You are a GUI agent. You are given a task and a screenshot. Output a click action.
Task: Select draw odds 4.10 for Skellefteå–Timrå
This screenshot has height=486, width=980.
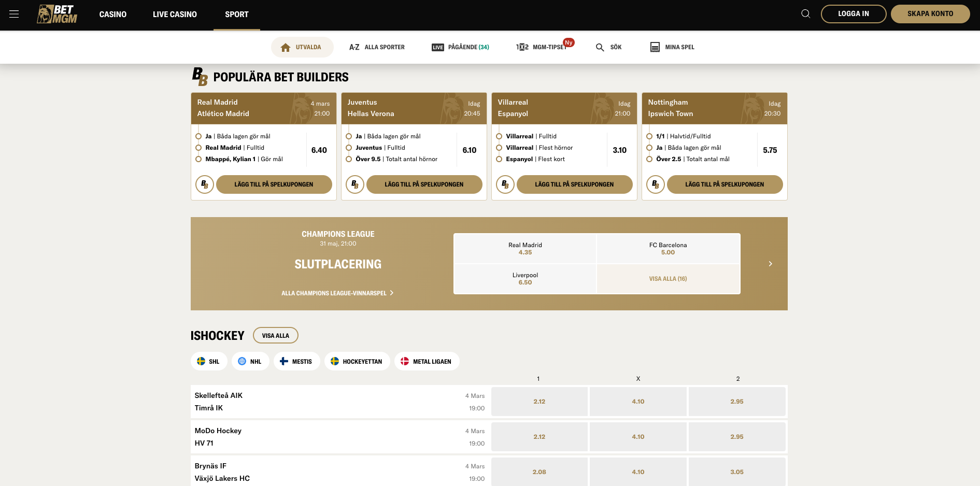[638, 402]
